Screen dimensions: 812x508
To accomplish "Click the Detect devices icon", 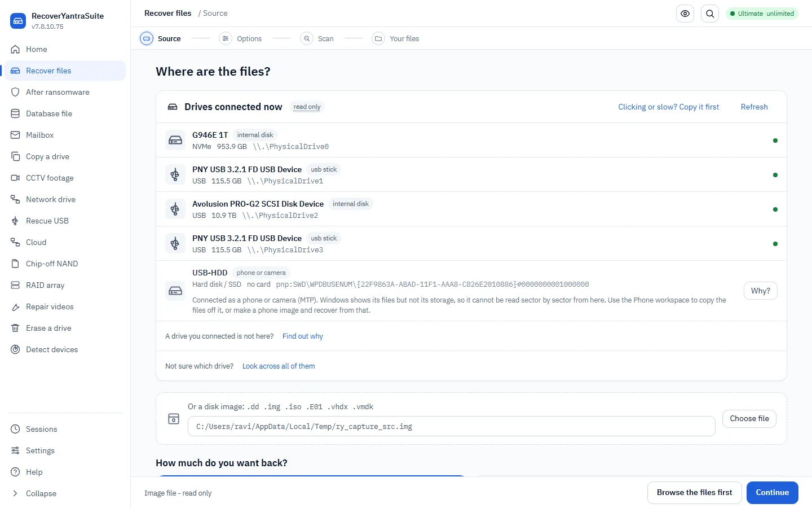I will tap(15, 349).
